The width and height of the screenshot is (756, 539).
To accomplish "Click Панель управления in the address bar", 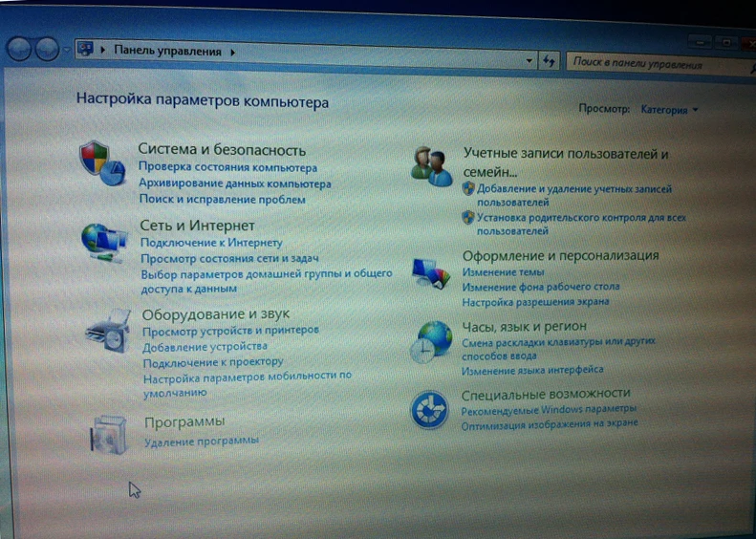I will (168, 51).
